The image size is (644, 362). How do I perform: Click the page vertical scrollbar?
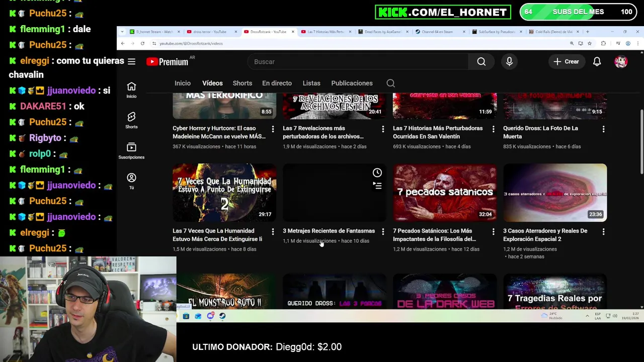[641, 142]
